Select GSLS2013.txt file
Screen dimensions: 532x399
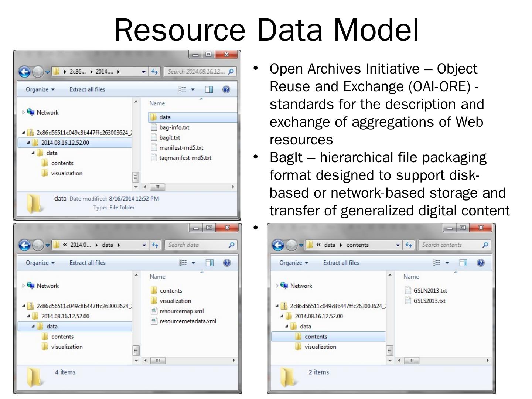[x=425, y=301]
